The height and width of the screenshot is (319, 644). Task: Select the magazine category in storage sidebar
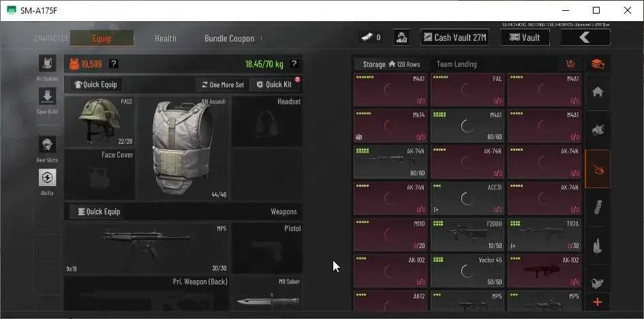click(597, 207)
